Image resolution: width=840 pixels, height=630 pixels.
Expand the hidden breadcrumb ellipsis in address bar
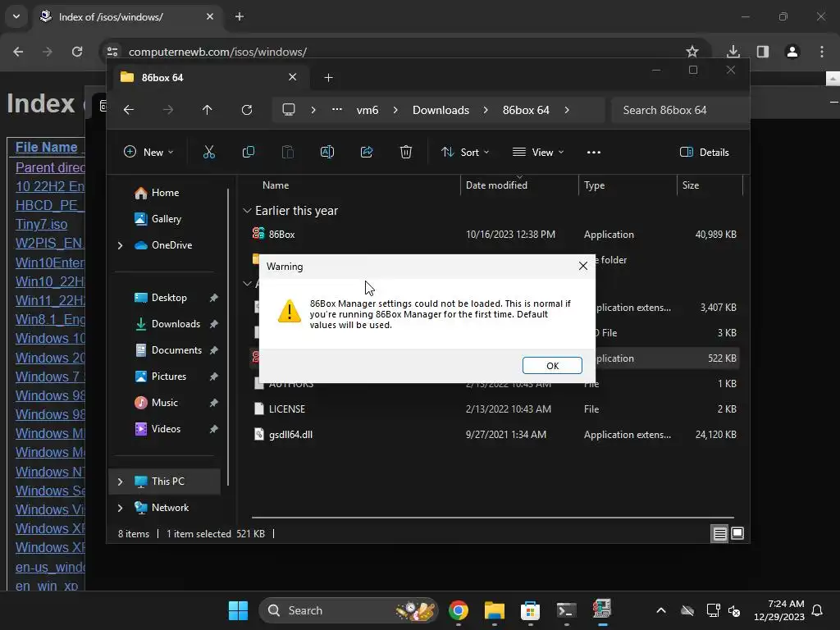336,110
